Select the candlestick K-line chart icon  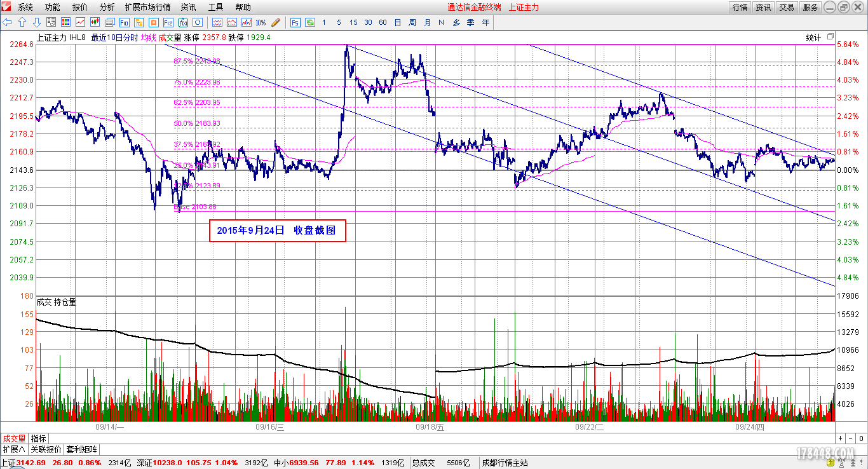pyautogui.click(x=95, y=22)
